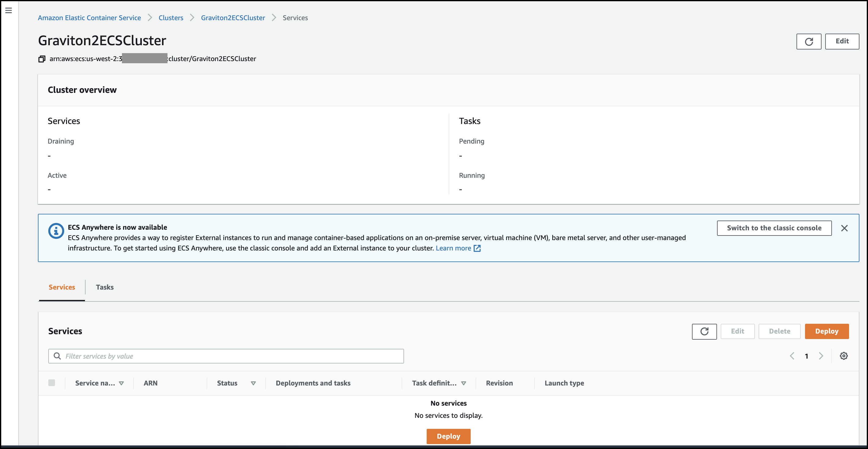Switch to the Tasks tab
The image size is (868, 449).
[105, 287]
